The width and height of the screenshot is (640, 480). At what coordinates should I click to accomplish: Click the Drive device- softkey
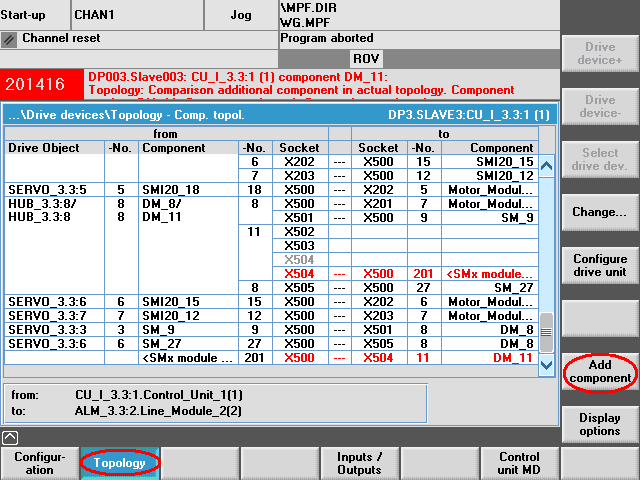pyautogui.click(x=600, y=107)
